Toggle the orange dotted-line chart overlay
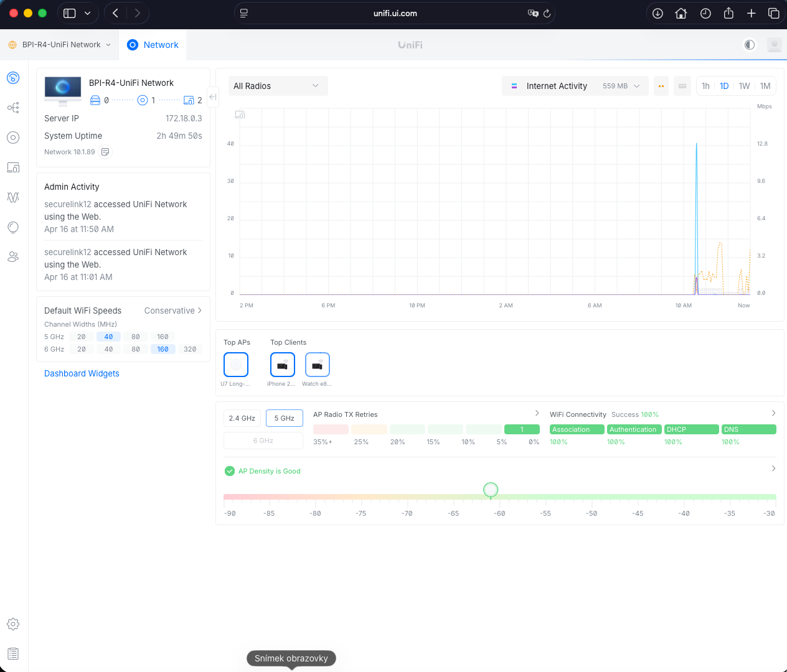This screenshot has width=787, height=672. [661, 86]
